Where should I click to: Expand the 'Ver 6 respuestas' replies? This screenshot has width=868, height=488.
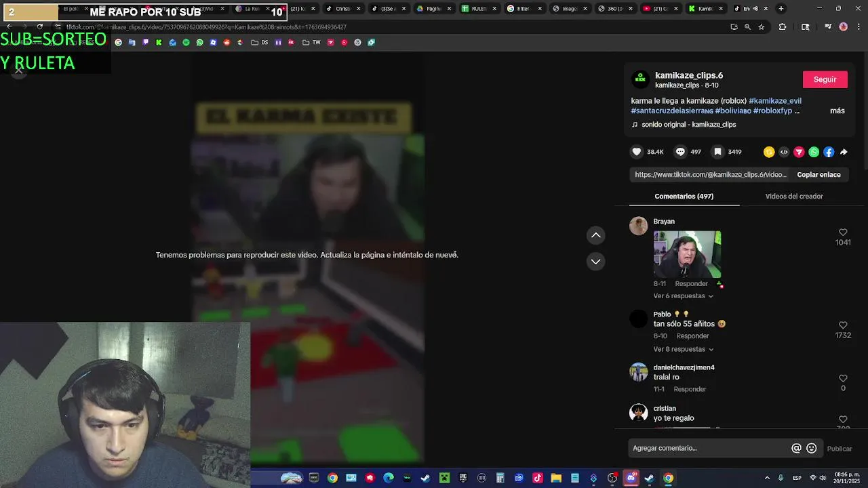[683, 296]
